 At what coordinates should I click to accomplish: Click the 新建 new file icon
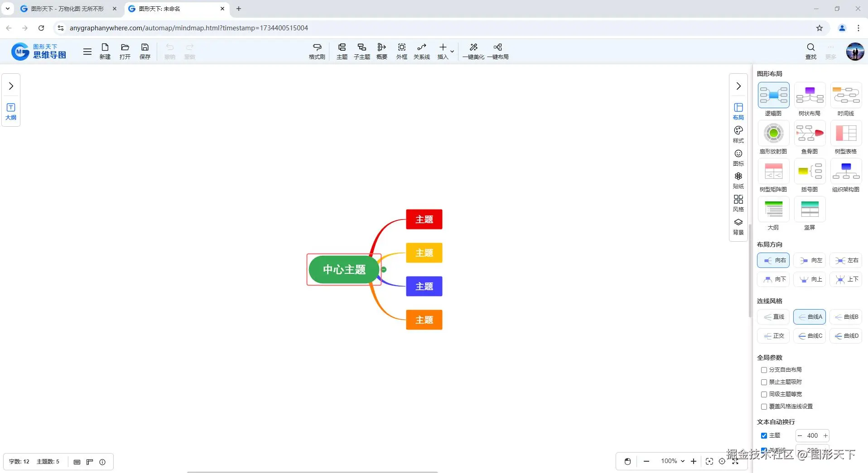[x=105, y=51]
